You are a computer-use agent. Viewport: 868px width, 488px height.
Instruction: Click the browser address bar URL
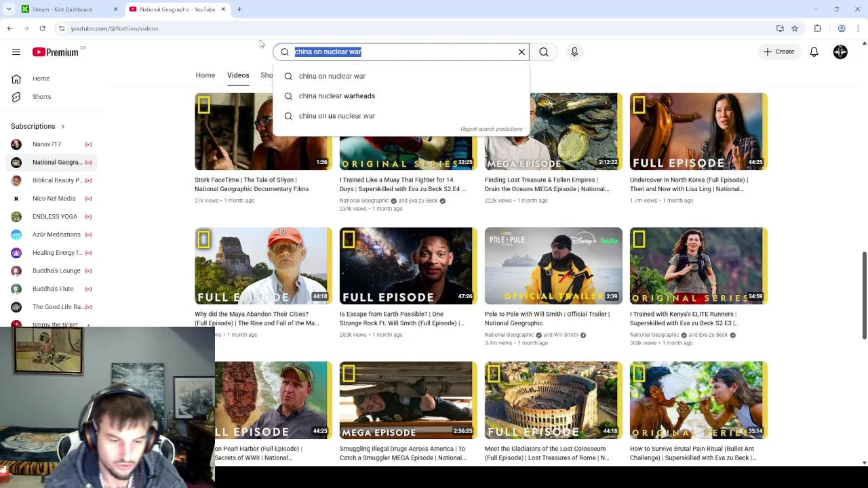[115, 28]
